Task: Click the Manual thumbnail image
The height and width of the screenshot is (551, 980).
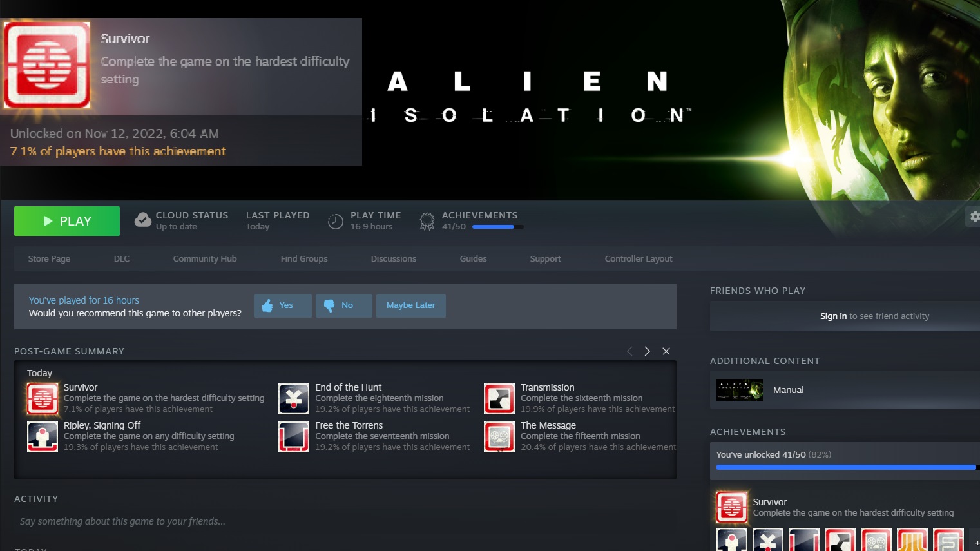Action: pos(740,390)
